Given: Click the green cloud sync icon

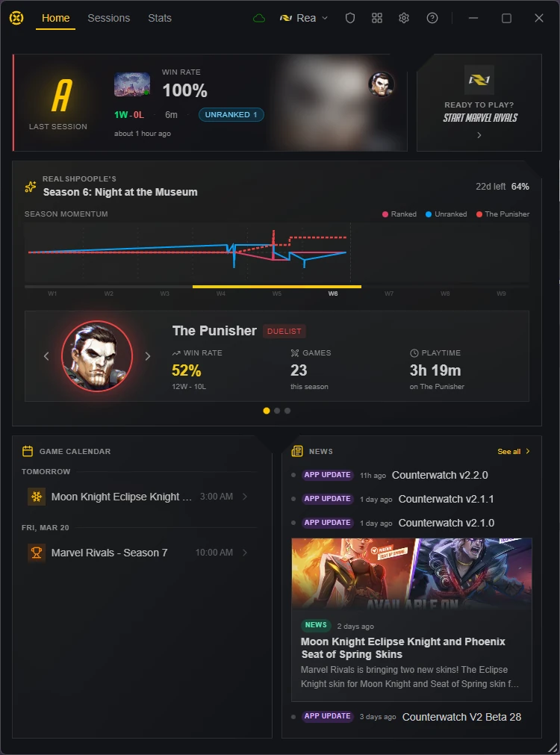Looking at the screenshot, I should tap(259, 19).
